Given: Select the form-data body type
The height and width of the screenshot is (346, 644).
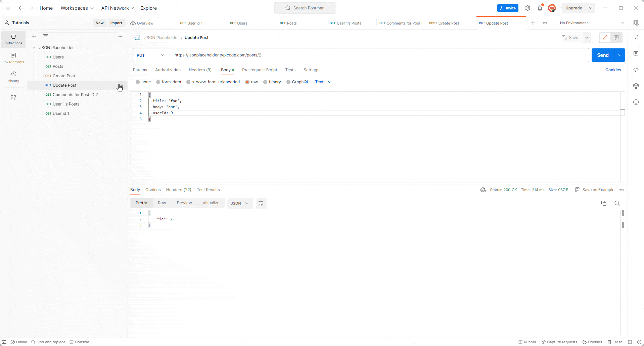Looking at the screenshot, I should pyautogui.click(x=158, y=82).
